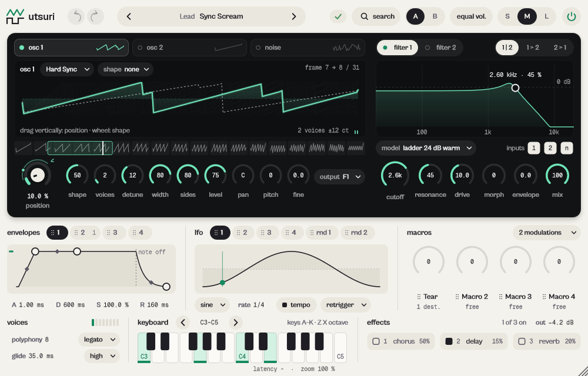Open the Hard Sync oscillator type dropdown

67,69
